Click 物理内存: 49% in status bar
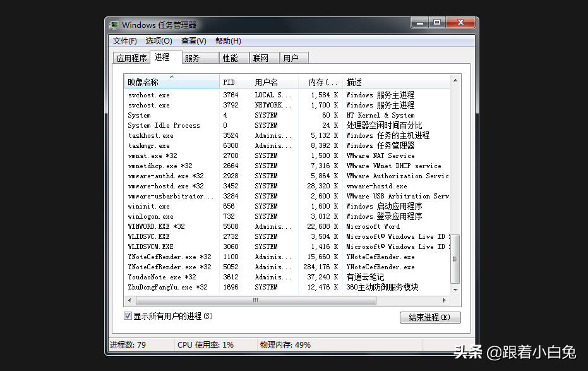This screenshot has height=371, width=588. (285, 344)
